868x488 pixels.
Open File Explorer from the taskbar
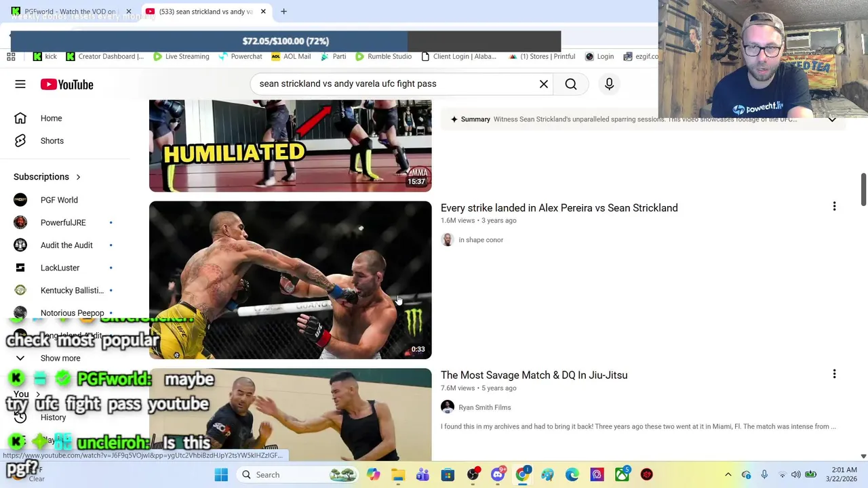pyautogui.click(x=398, y=474)
